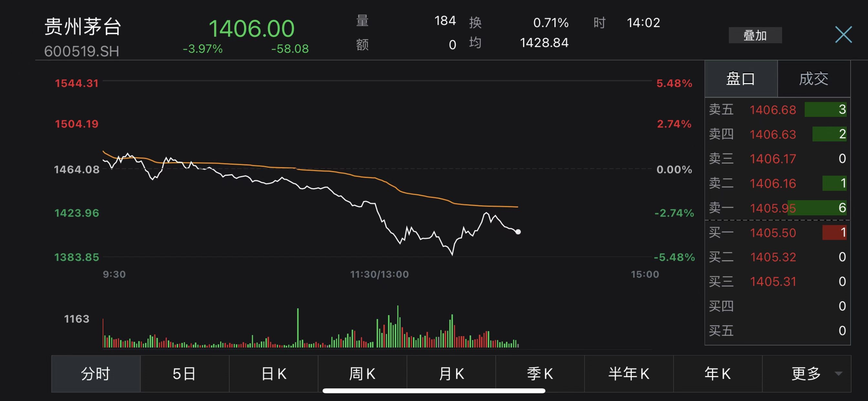Switch to the 成交 tab
The image size is (868, 401).
click(x=813, y=79)
